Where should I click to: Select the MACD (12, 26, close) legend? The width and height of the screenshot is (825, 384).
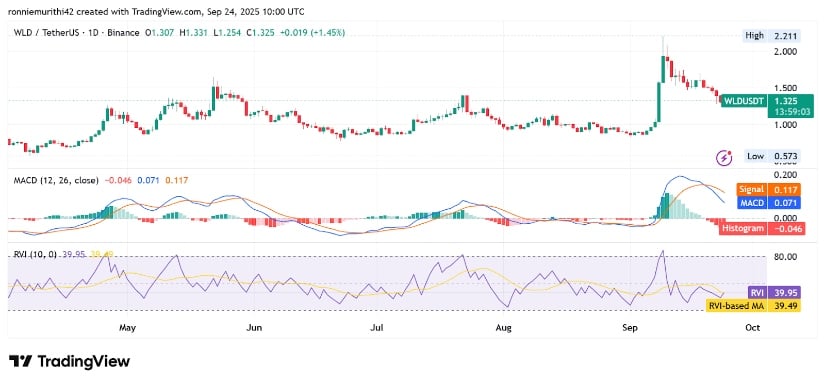56,180
